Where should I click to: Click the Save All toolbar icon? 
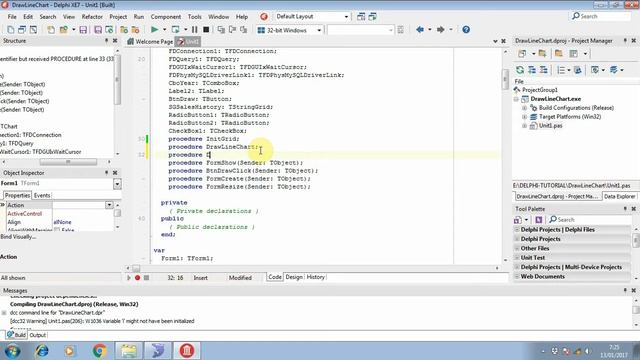point(98,30)
